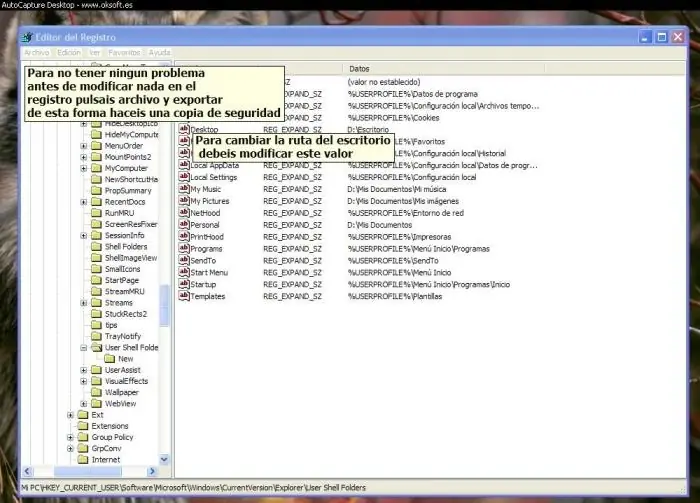Viewport: 700px width, 503px height.
Task: Select the StreamMRU key
Action: 125,291
